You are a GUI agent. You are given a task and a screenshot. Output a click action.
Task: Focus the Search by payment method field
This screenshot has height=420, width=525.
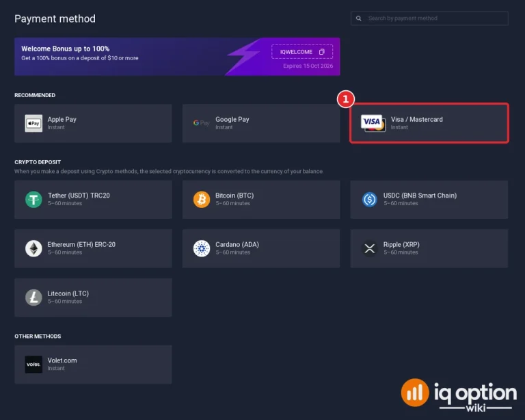[429, 18]
